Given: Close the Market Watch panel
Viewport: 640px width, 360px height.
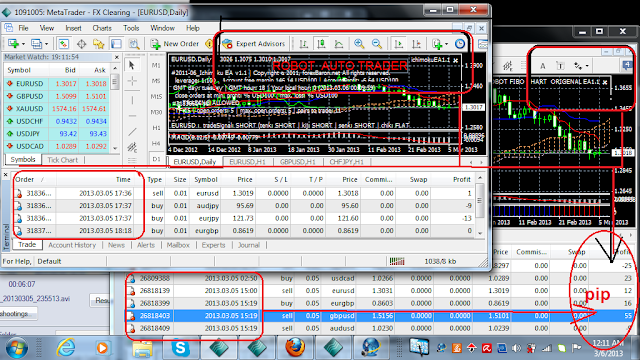Looking at the screenshot, I should click(117, 57).
